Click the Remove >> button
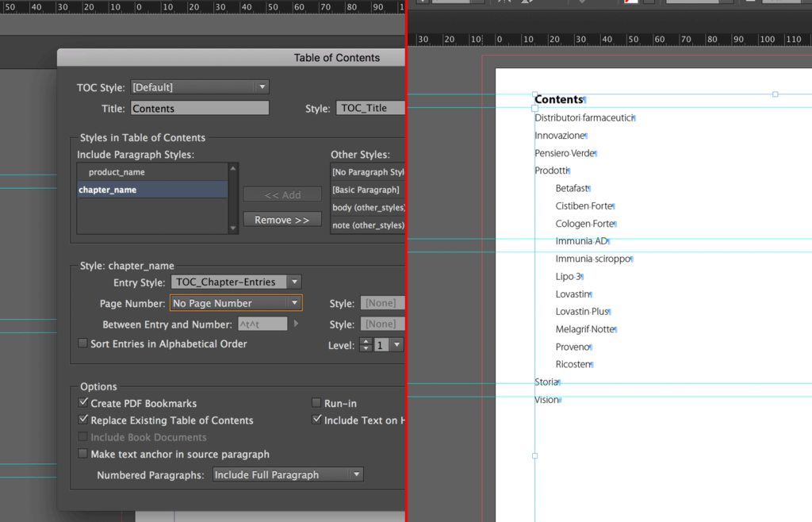This screenshot has width=812, height=522. [x=282, y=220]
